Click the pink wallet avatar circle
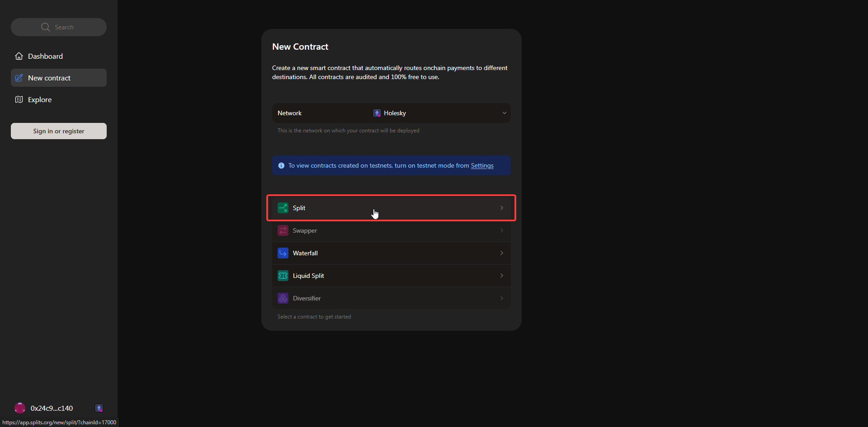Viewport: 868px width, 427px height. [x=19, y=408]
